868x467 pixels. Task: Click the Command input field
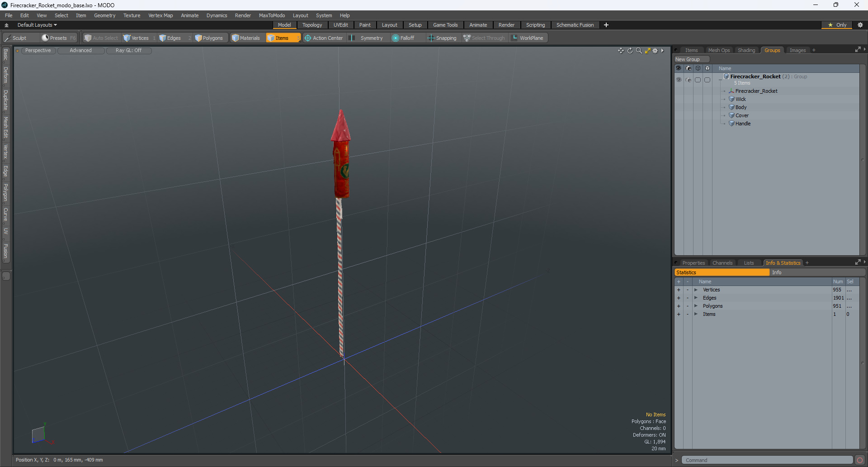(767, 460)
